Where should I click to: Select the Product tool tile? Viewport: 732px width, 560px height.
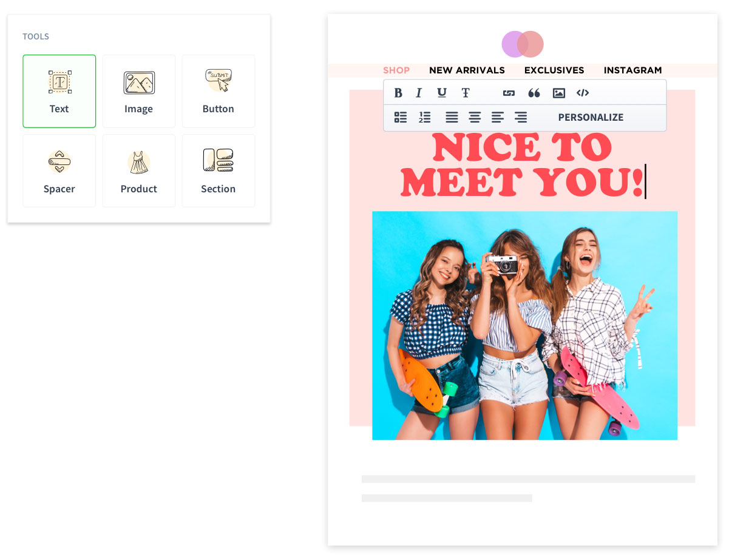tap(139, 170)
